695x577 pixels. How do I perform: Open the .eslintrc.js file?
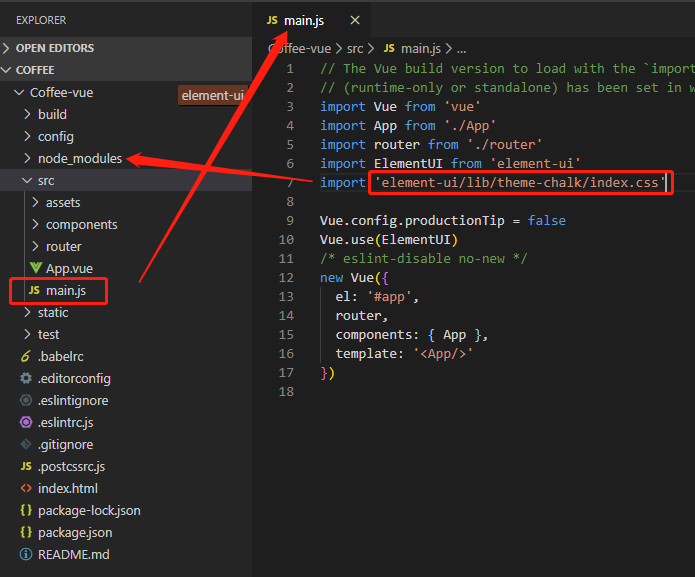click(66, 422)
